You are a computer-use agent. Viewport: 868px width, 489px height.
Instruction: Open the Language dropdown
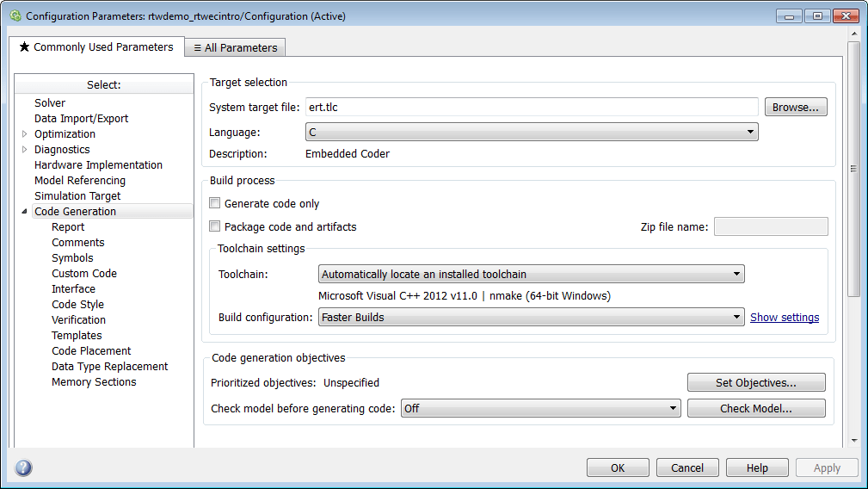pos(532,133)
